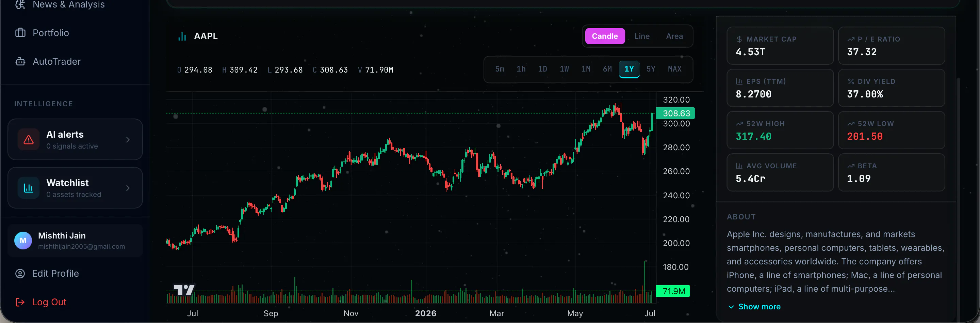Click the 71.9M volume label
This screenshot has height=323, width=980.
(x=673, y=291)
